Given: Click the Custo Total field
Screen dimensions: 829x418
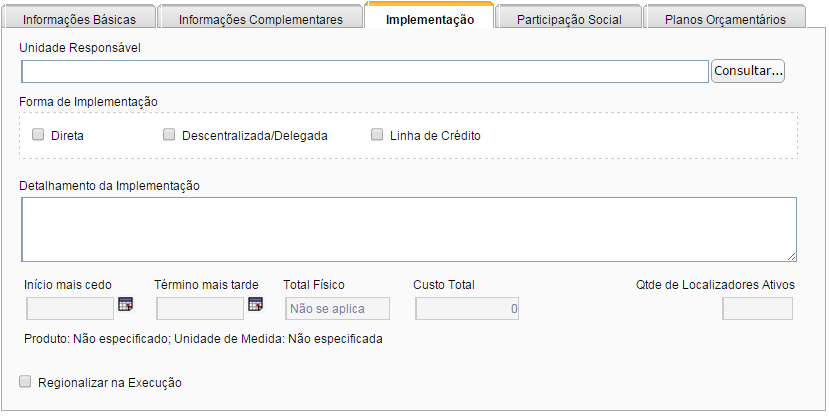Looking at the screenshot, I should pyautogui.click(x=467, y=309).
